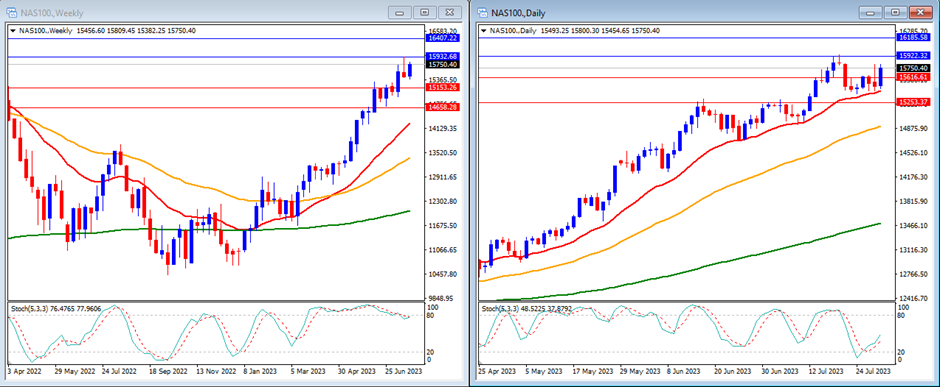Click the 14176.30 value on Daily price axis

[915, 177]
